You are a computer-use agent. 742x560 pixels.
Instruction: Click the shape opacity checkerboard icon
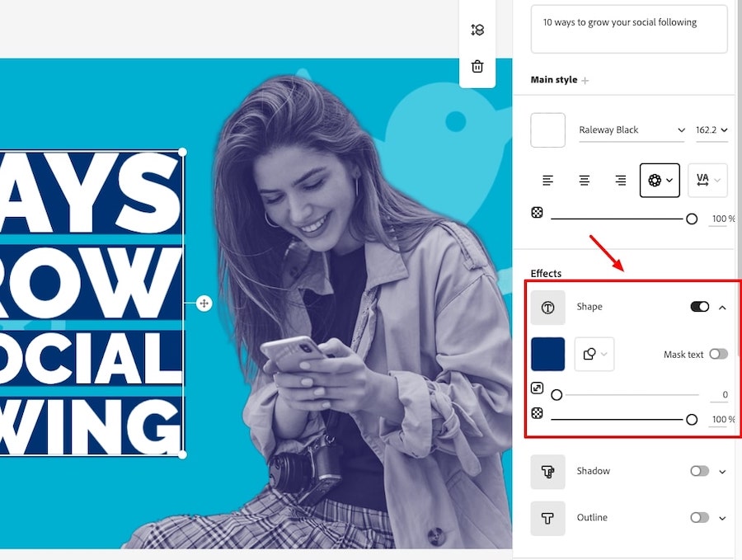point(537,413)
